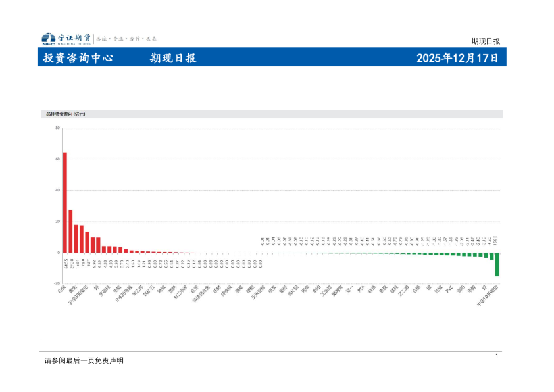Open the 请参阅最后一页免责声明 disclaimer link
Screen dimensions: 554x392
tap(66, 360)
